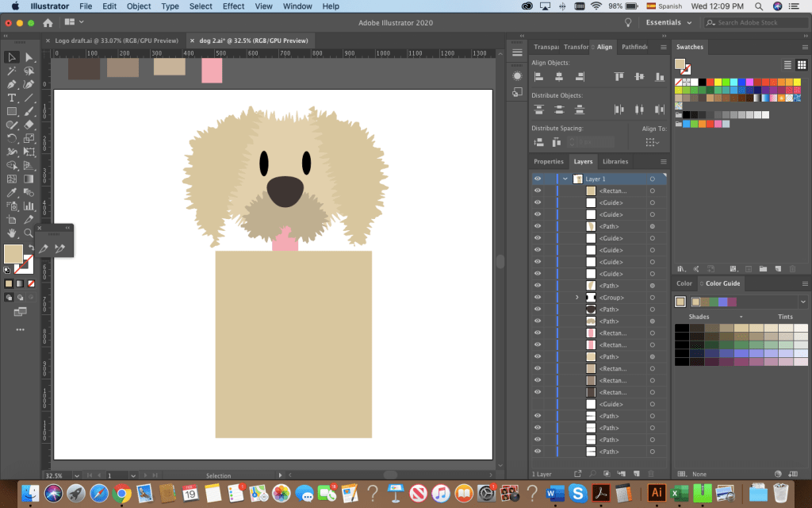Open the Essentials workspace dropdown
The height and width of the screenshot is (508, 812).
(x=668, y=23)
